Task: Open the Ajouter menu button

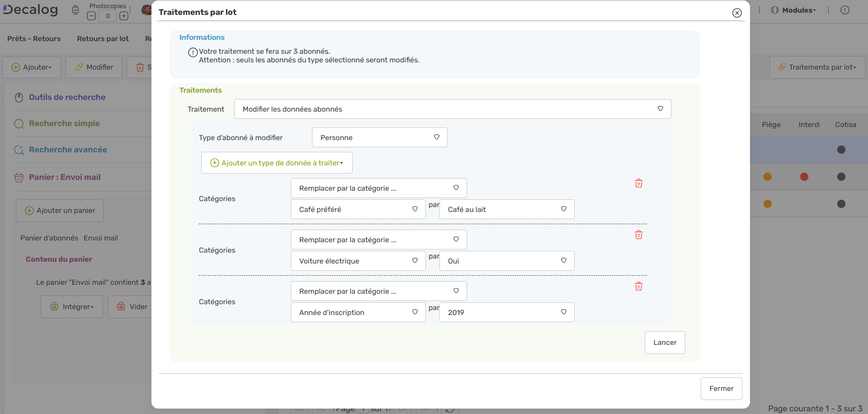Action: [x=31, y=67]
